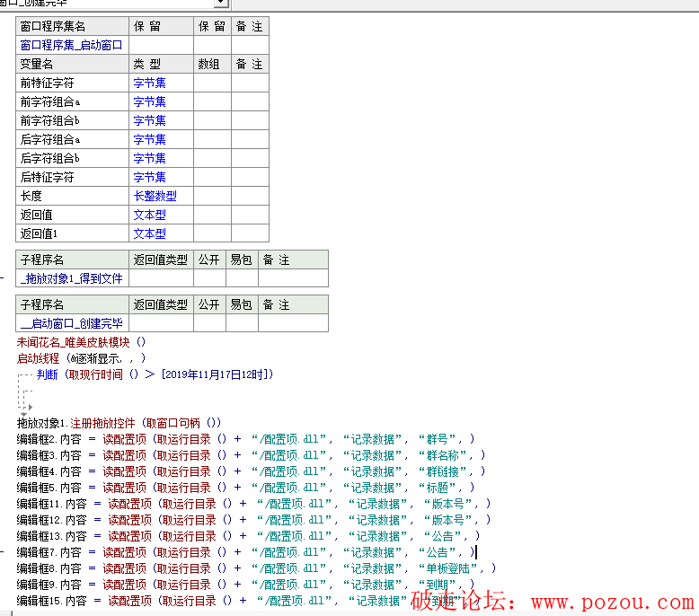The image size is (699, 616).
Task: Click the 未闻花名_唯美皮肤模块 call line
Action: pos(81,342)
